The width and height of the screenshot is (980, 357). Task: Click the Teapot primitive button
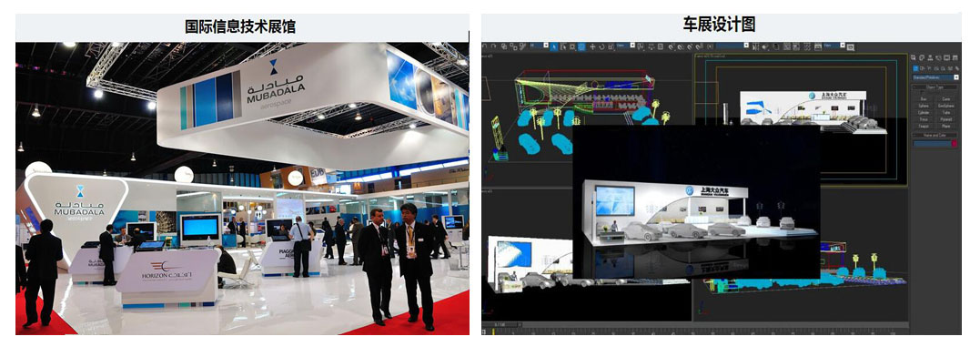(x=923, y=127)
